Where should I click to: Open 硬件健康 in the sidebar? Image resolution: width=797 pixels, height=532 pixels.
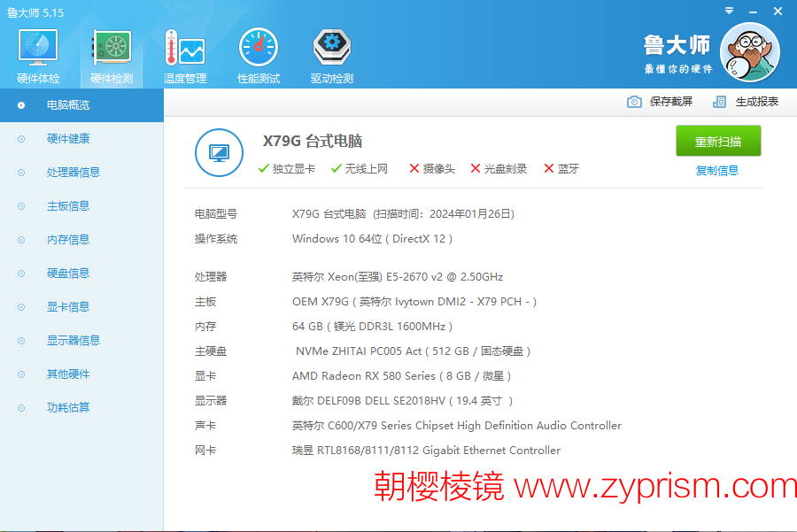pyautogui.click(x=68, y=139)
